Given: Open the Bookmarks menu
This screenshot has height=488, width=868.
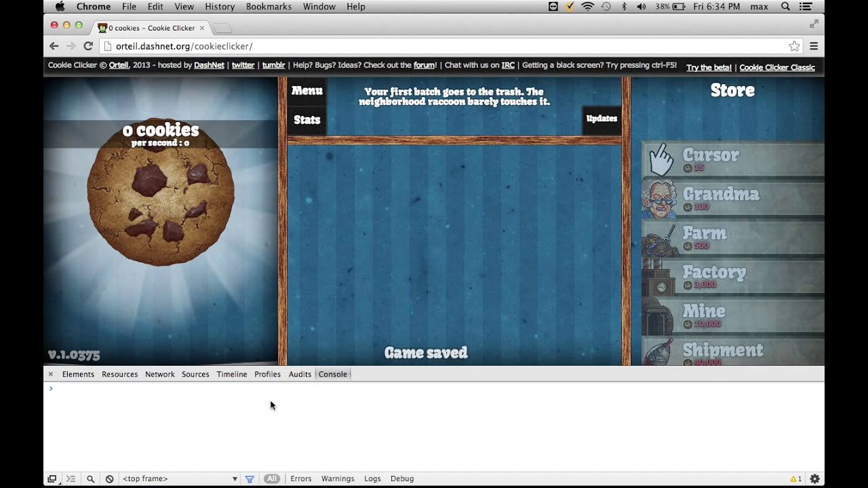Looking at the screenshot, I should pos(268,7).
